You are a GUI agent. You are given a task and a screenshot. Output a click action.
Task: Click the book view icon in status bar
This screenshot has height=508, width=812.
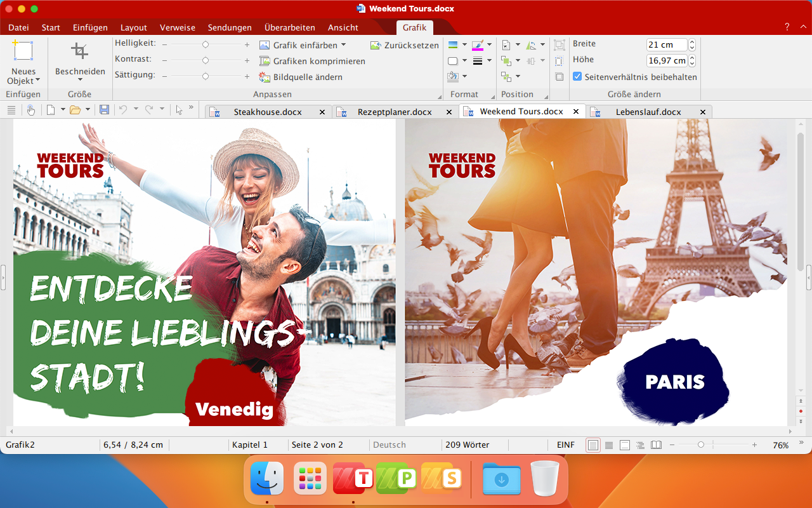click(656, 445)
